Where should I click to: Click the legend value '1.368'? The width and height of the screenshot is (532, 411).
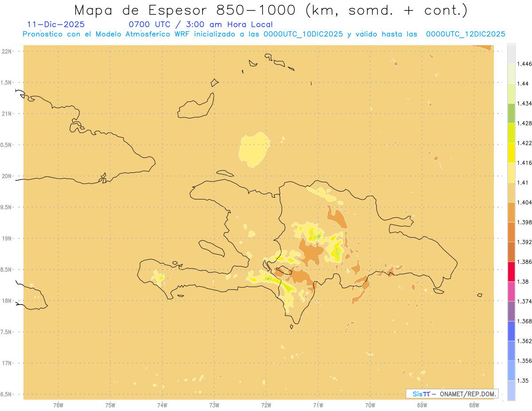524,321
